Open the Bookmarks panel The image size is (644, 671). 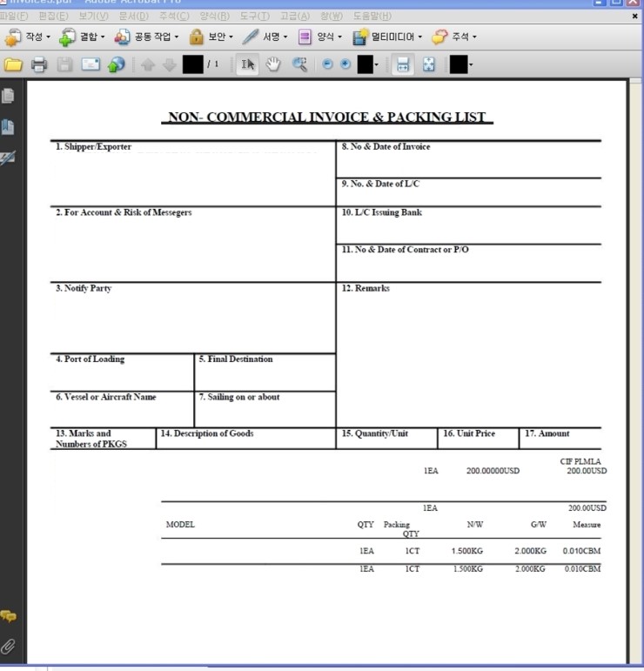click(x=8, y=127)
